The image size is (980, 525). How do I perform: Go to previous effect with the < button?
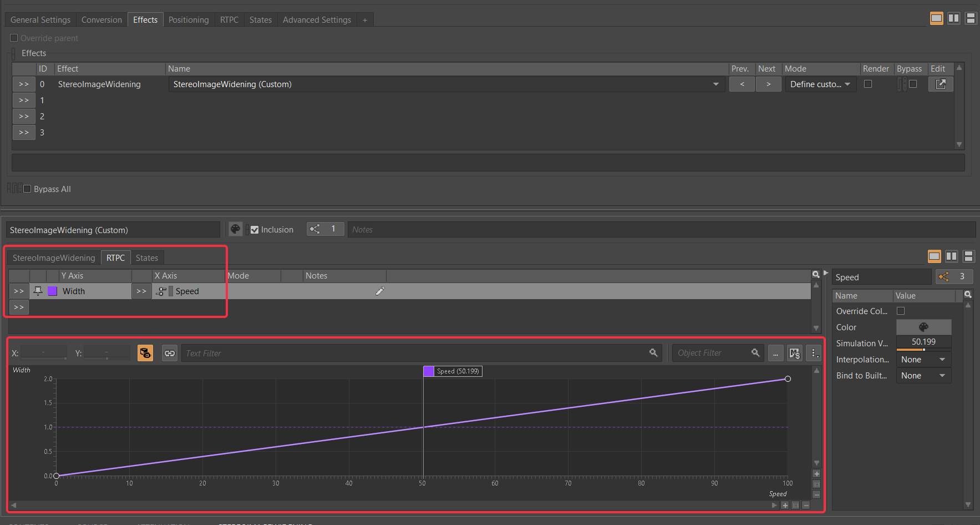click(742, 84)
